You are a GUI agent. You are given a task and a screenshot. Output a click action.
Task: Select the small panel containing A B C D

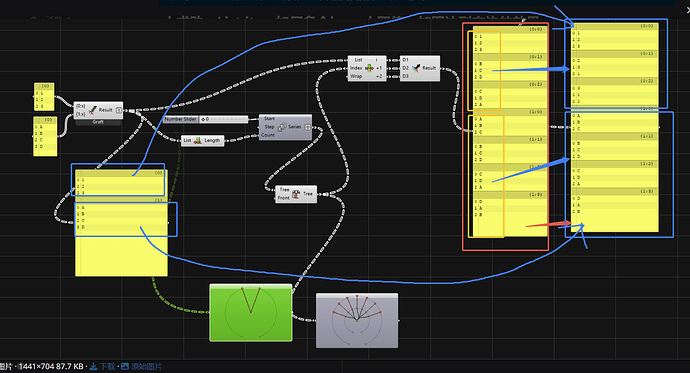pyautogui.click(x=45, y=136)
